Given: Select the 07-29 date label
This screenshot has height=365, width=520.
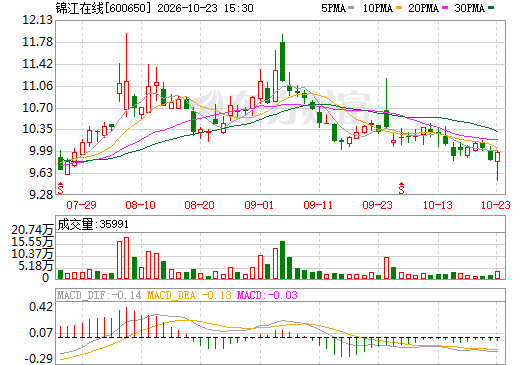Looking at the screenshot, I should [81, 205].
